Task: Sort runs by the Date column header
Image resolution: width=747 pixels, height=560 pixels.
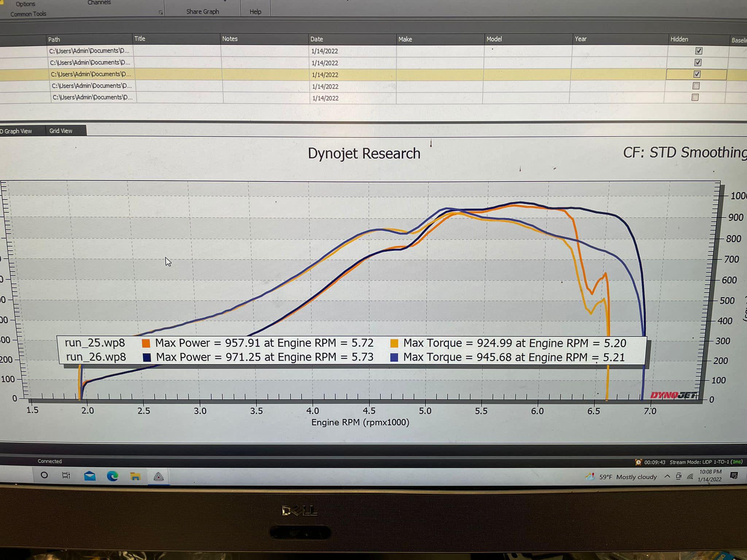Action: tap(353, 39)
